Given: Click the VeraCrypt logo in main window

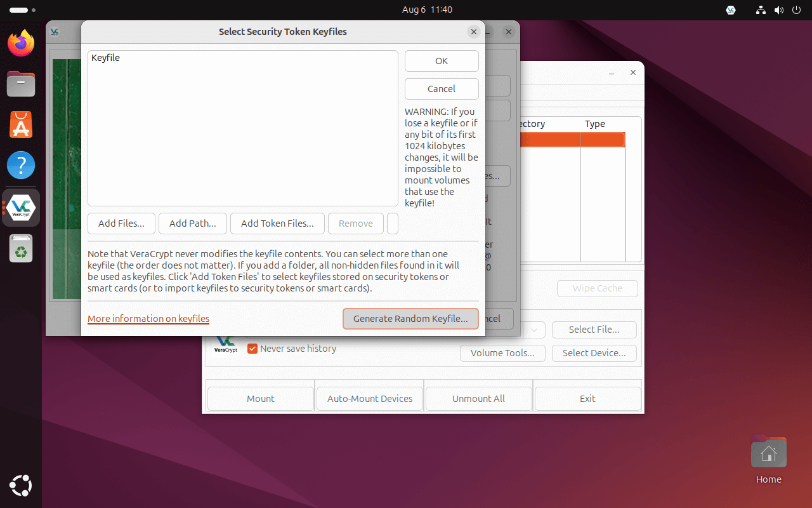Looking at the screenshot, I should point(226,345).
